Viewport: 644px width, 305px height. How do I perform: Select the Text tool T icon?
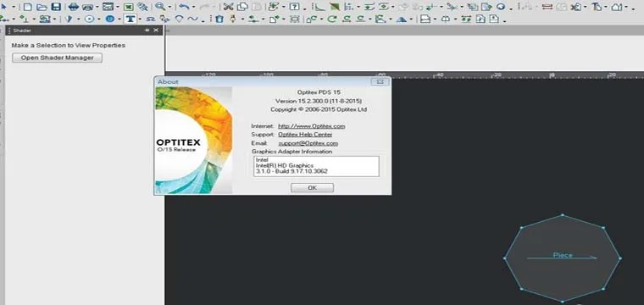130,19
